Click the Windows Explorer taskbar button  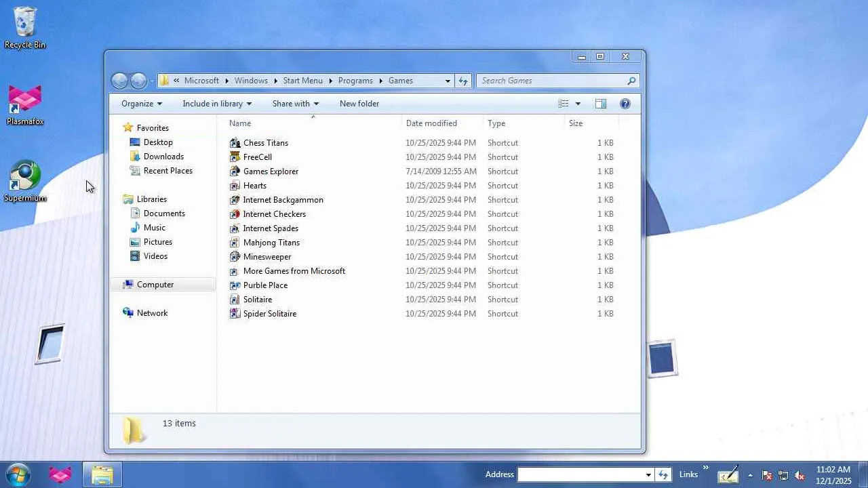[x=102, y=474]
